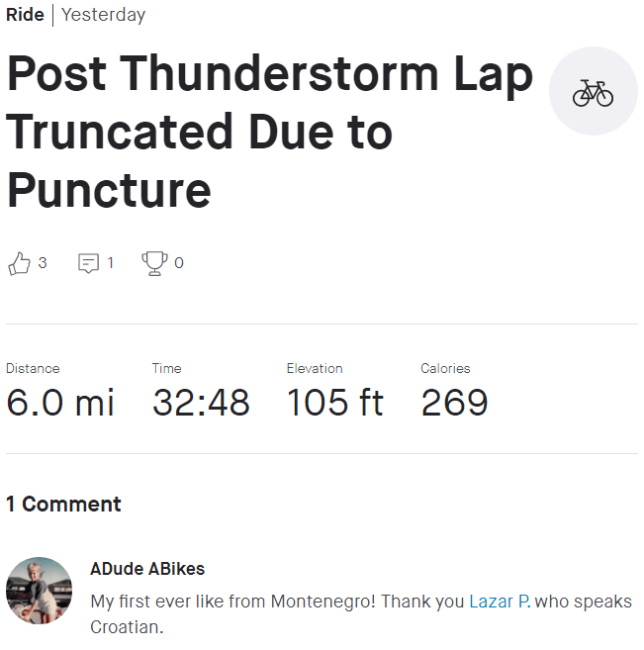Click the trophy achievements icon
644x650 pixels.
154,263
